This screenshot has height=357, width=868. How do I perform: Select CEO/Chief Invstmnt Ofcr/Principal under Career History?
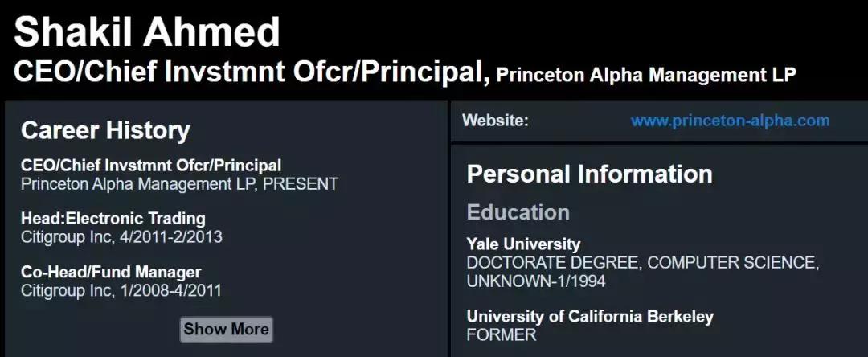(151, 166)
